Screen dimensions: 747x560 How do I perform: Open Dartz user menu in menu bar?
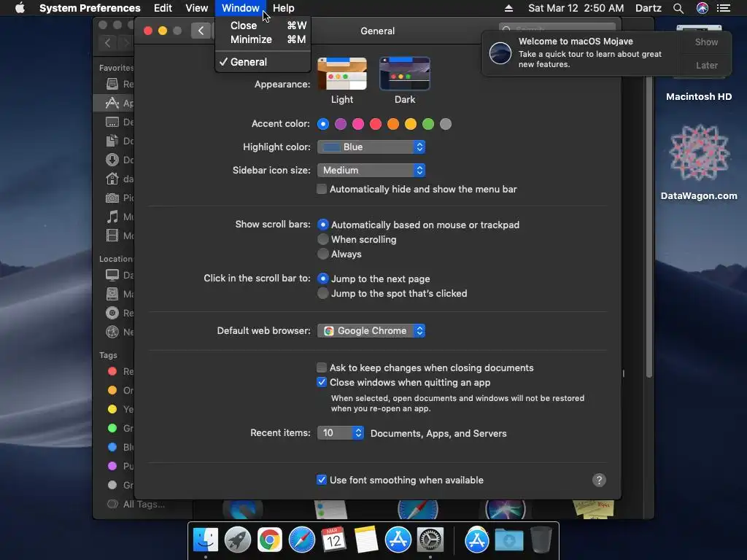click(x=648, y=8)
